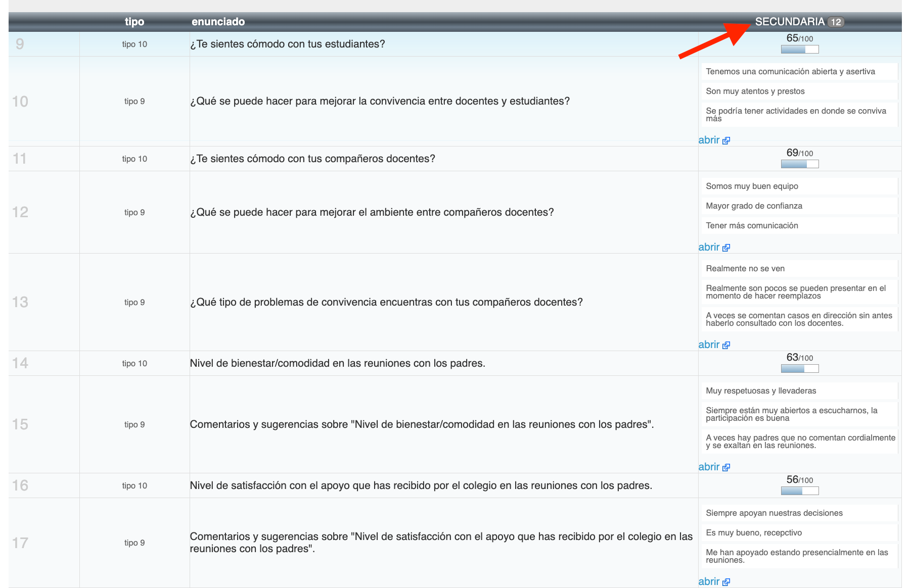Image resolution: width=911 pixels, height=588 pixels.
Task: Click row number 14
Action: tap(20, 363)
